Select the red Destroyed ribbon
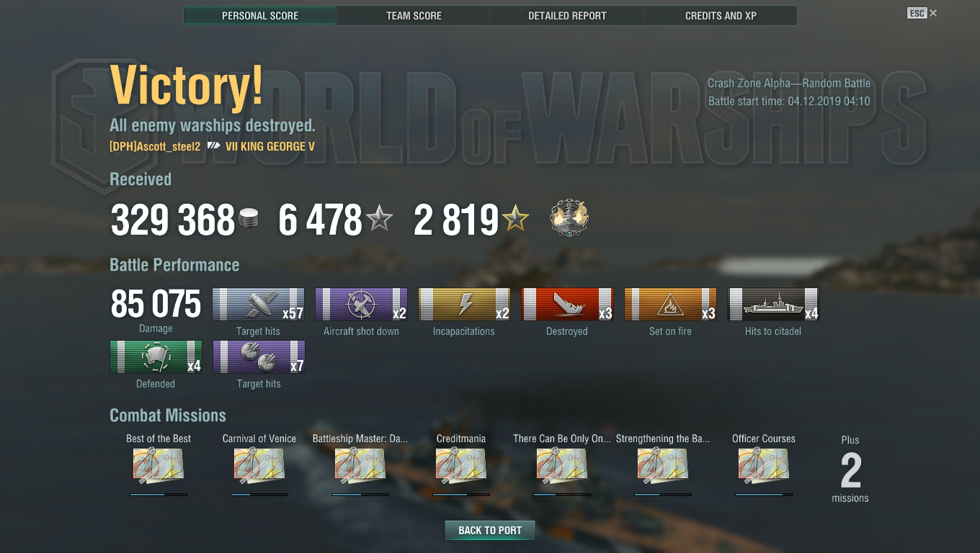Screen dimensions: 980x553 pos(567,305)
